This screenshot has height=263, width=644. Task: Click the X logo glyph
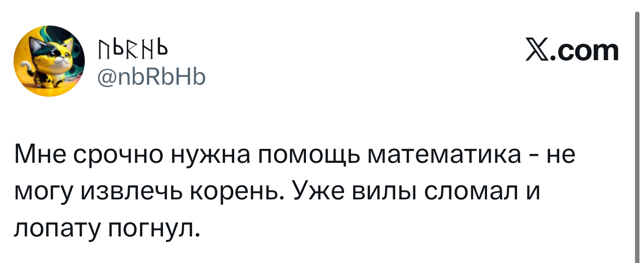[537, 51]
